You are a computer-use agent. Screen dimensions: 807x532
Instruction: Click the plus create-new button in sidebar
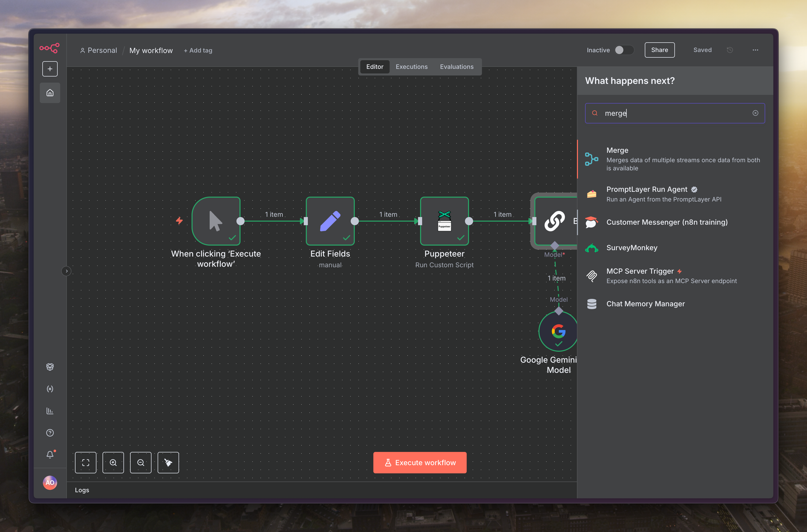(x=50, y=69)
